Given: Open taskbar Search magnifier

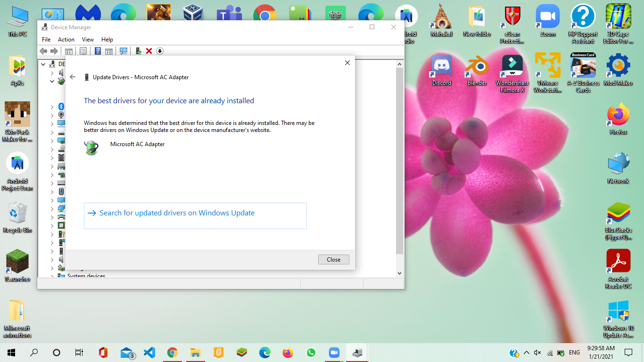Looking at the screenshot, I should pos(34,353).
